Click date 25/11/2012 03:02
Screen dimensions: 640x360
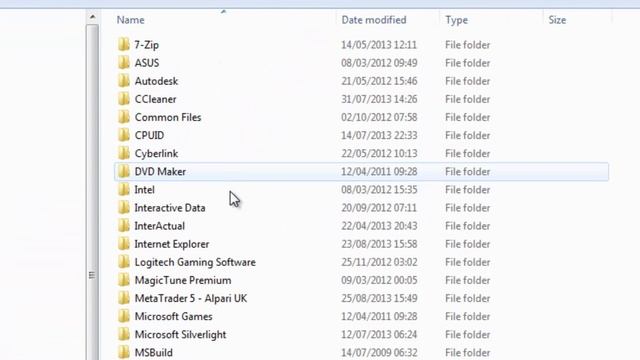379,262
